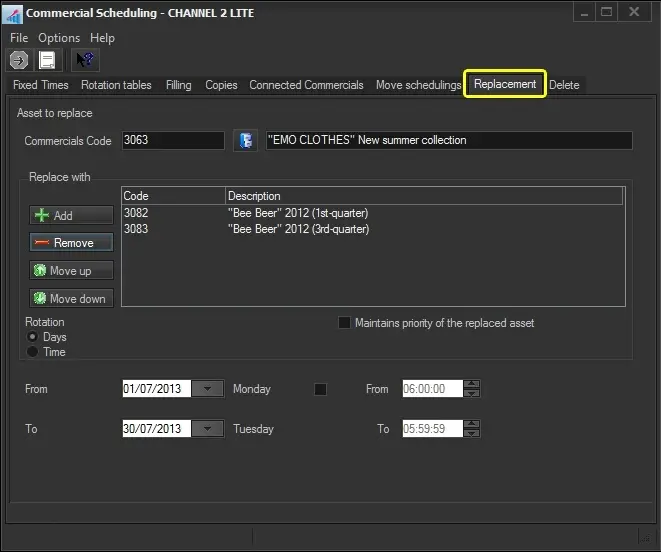This screenshot has width=661, height=552.
Task: Click the document report toolbar icon
Action: pos(47,60)
